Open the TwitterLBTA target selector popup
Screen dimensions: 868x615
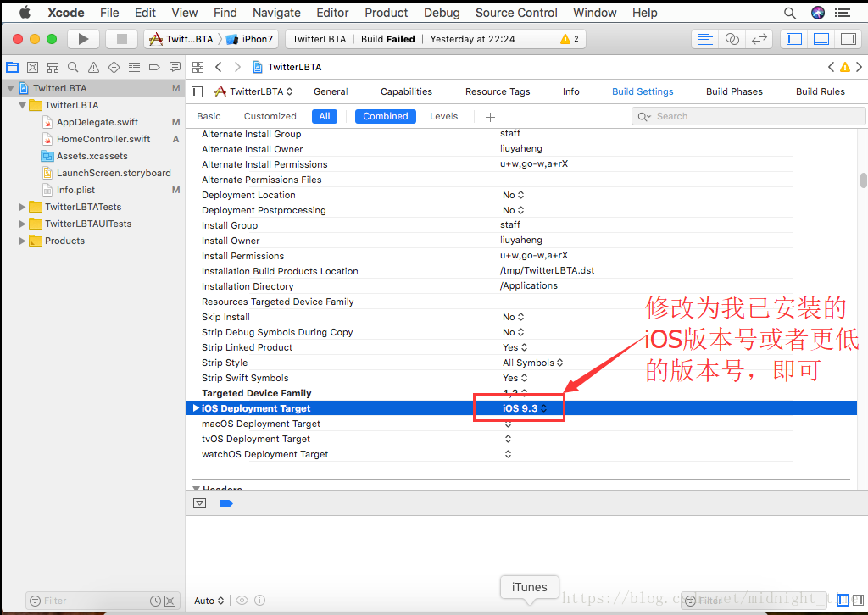(x=254, y=91)
